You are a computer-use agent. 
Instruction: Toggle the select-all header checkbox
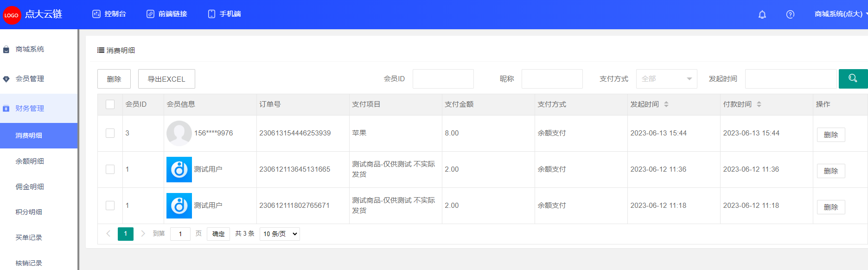pyautogui.click(x=110, y=104)
